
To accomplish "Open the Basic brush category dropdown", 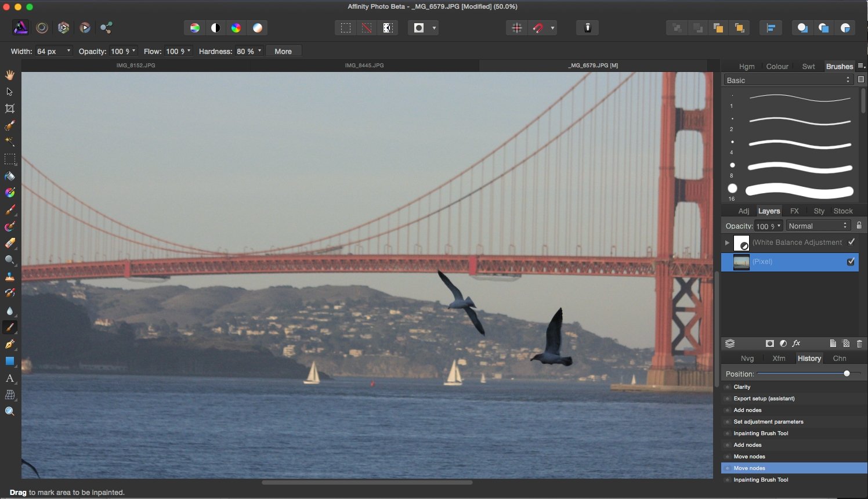I will click(787, 80).
